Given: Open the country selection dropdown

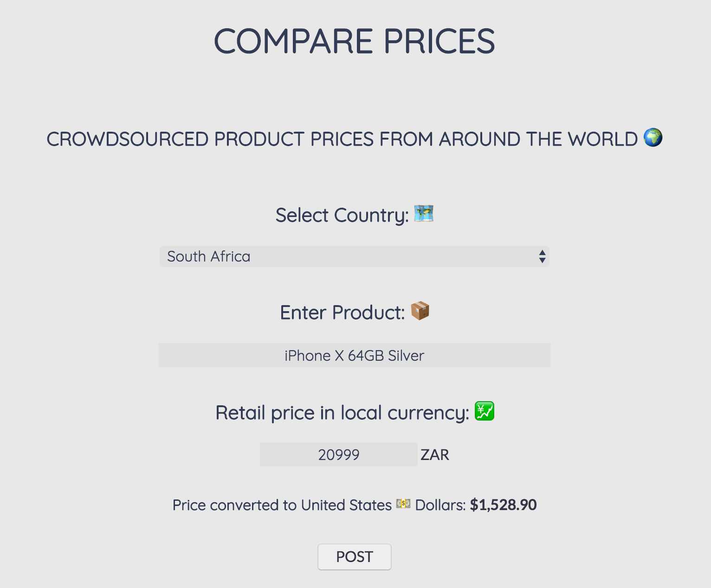Looking at the screenshot, I should tap(354, 256).
